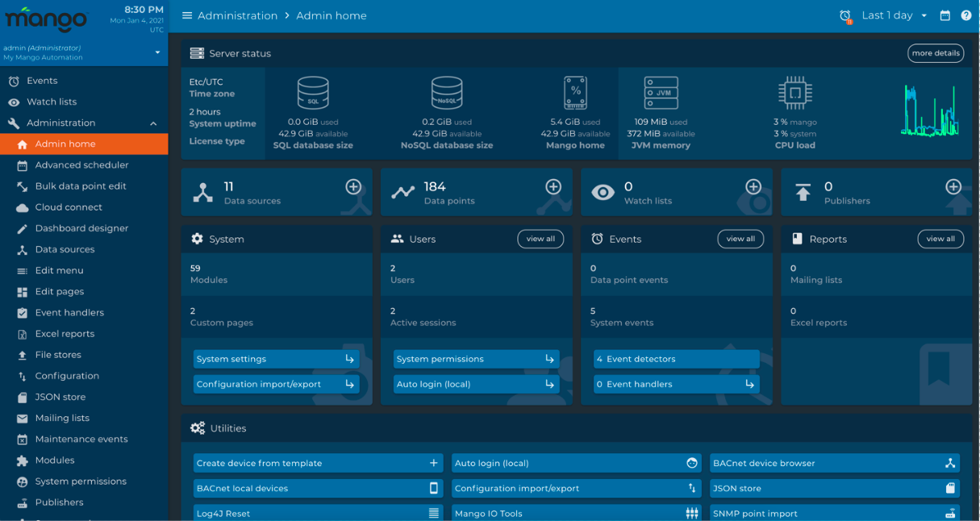Click the Excel reports icon in the sidebar

23,334
